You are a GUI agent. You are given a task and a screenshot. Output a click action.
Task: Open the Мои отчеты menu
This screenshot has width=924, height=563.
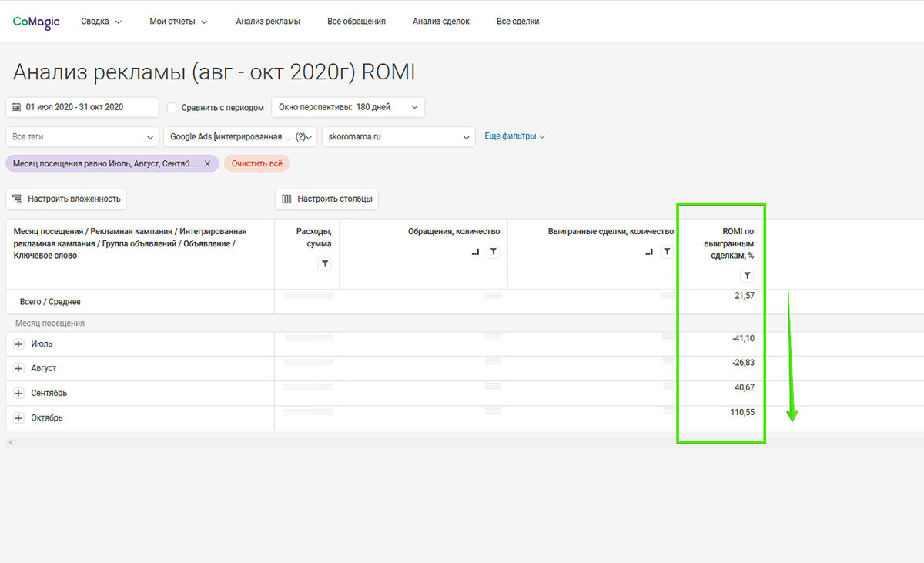[x=179, y=22]
